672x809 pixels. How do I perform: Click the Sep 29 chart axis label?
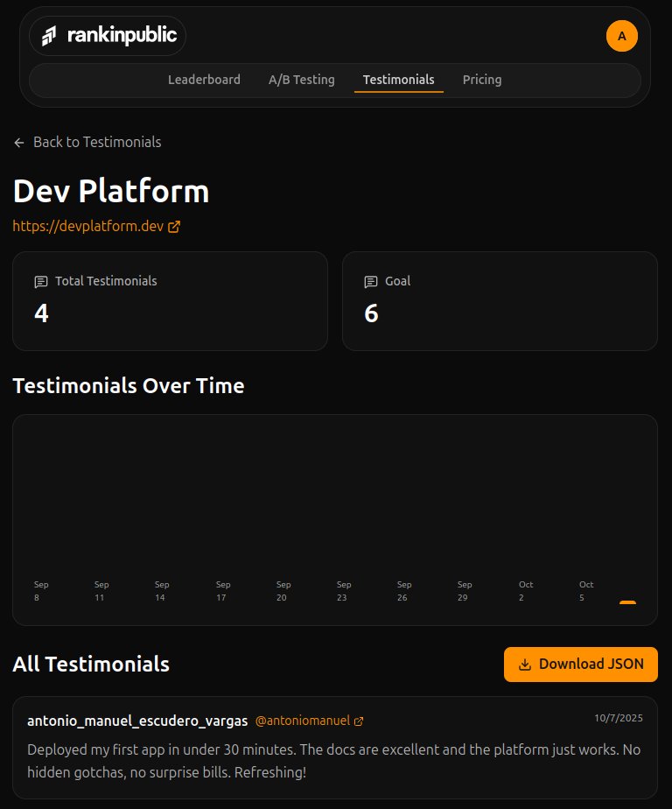click(464, 591)
